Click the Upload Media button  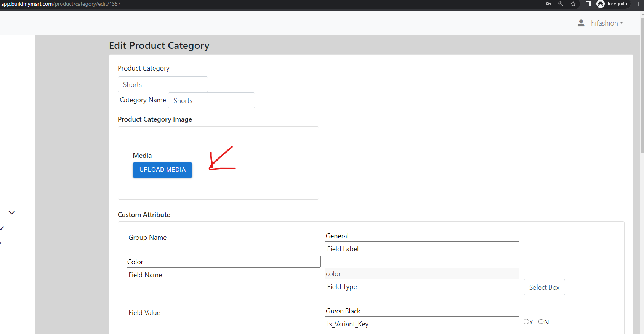(x=162, y=170)
